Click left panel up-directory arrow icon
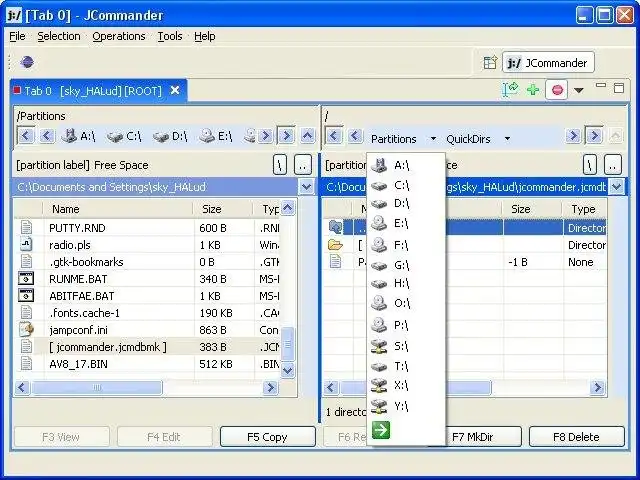The image size is (640, 480). (308, 135)
